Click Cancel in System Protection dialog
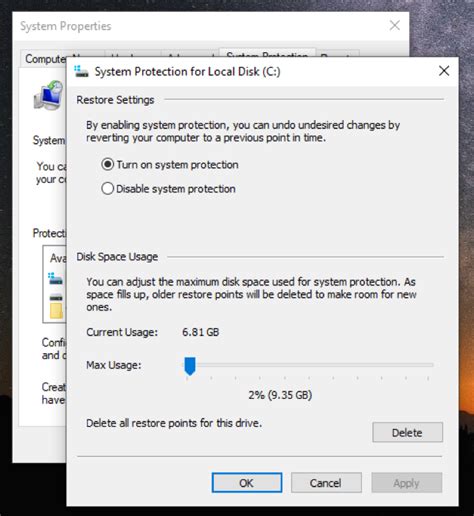 [x=326, y=483]
